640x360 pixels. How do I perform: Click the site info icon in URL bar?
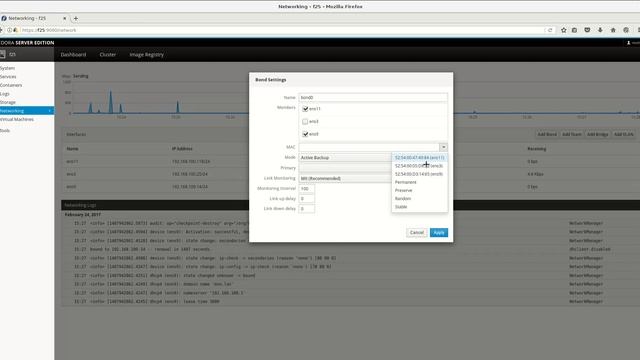click(9, 30)
